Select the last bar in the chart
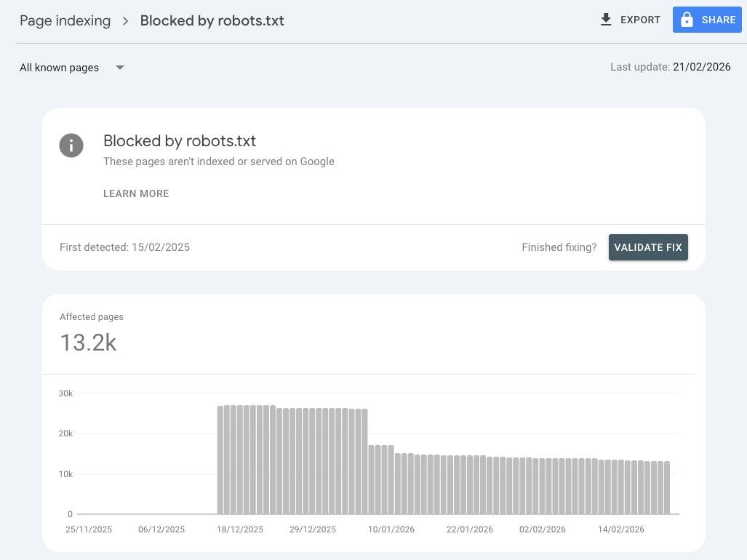 pyautogui.click(x=666, y=487)
